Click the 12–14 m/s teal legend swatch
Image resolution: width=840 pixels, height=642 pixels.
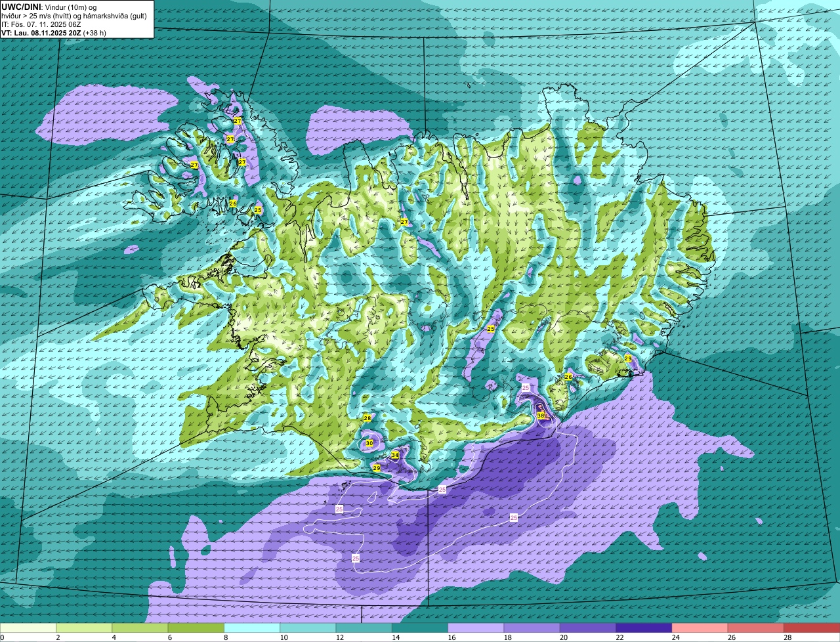pyautogui.click(x=364, y=628)
